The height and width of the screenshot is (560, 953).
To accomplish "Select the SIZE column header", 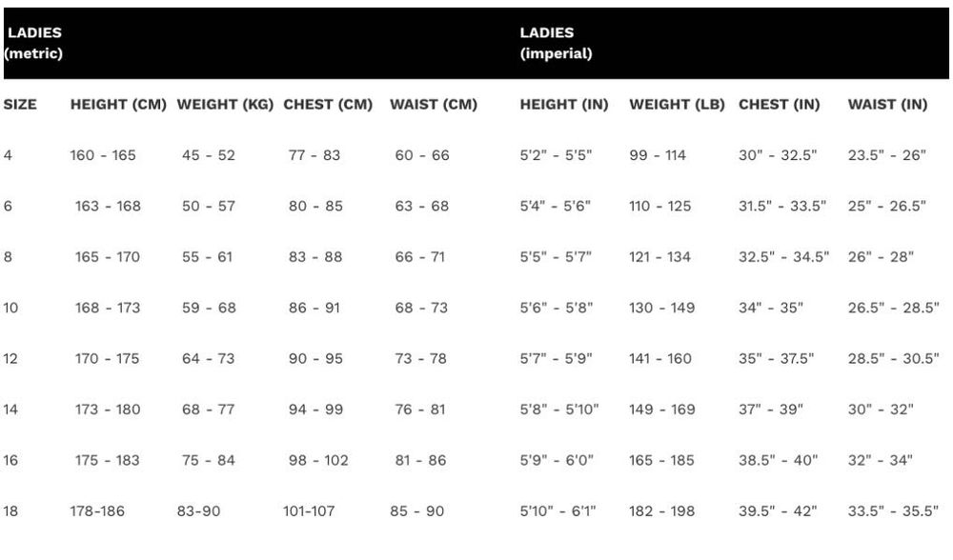I will [x=20, y=105].
